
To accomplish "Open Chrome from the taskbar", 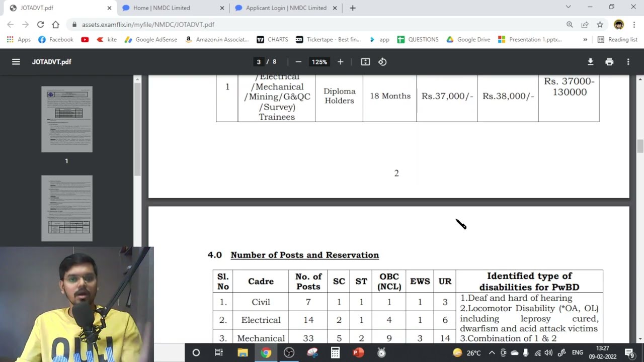I will [266, 353].
